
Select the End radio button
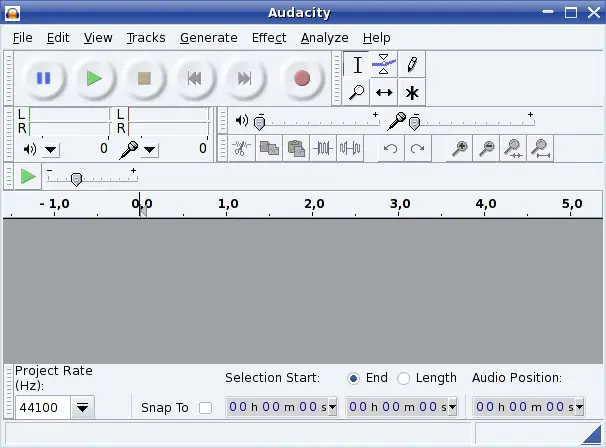coord(353,378)
